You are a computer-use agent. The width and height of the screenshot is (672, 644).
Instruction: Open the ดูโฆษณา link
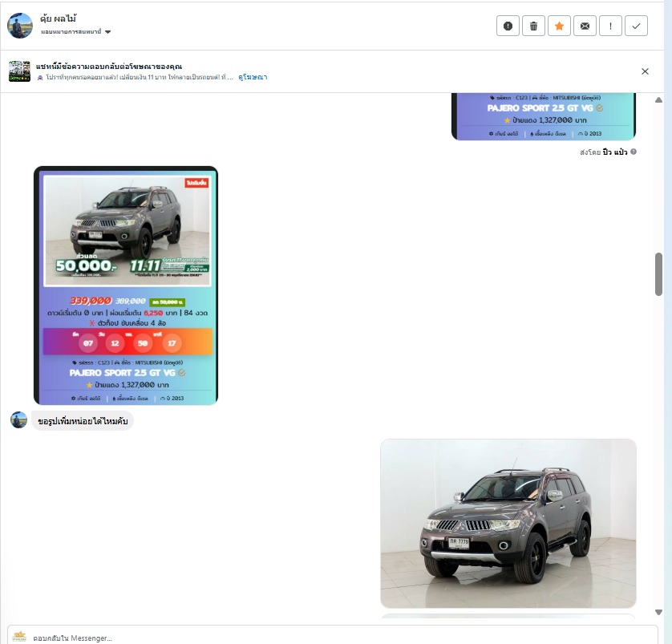[x=253, y=77]
